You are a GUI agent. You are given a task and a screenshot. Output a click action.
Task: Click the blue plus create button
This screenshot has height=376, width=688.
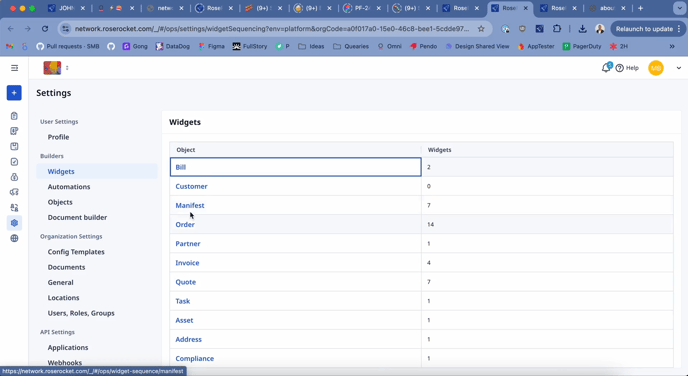[x=14, y=93]
